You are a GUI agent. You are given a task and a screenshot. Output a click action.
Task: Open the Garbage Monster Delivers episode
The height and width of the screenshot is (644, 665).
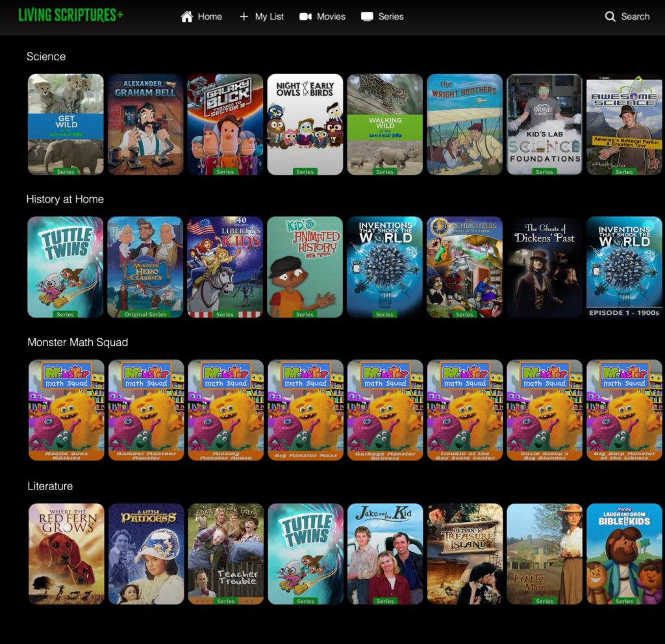coord(385,410)
